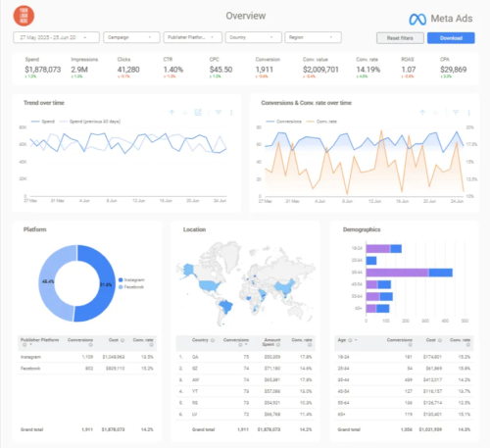Click the Meta infinity logo

[417, 20]
